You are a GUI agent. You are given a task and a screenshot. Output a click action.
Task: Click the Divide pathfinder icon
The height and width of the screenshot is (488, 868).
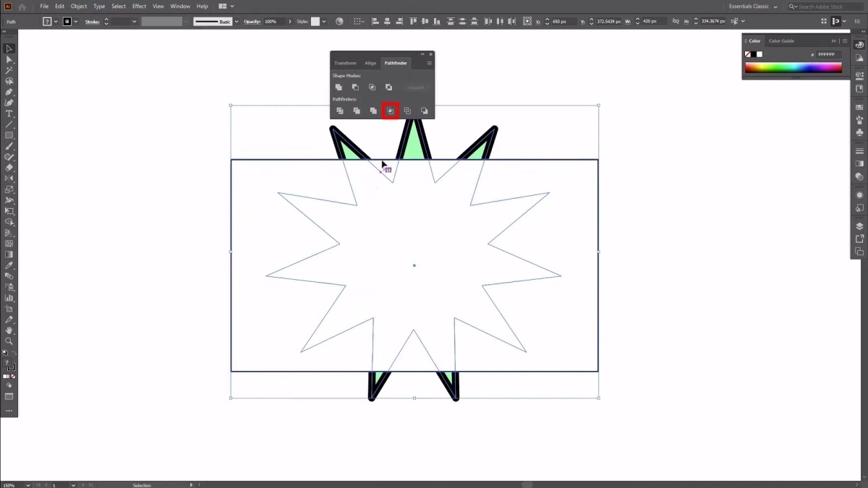pos(340,111)
